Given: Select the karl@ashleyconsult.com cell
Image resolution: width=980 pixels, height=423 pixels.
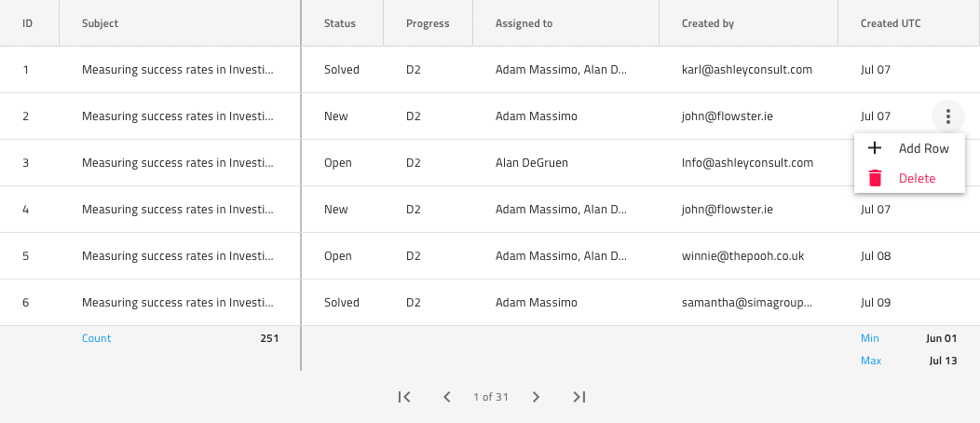Looking at the screenshot, I should pyautogui.click(x=747, y=70).
